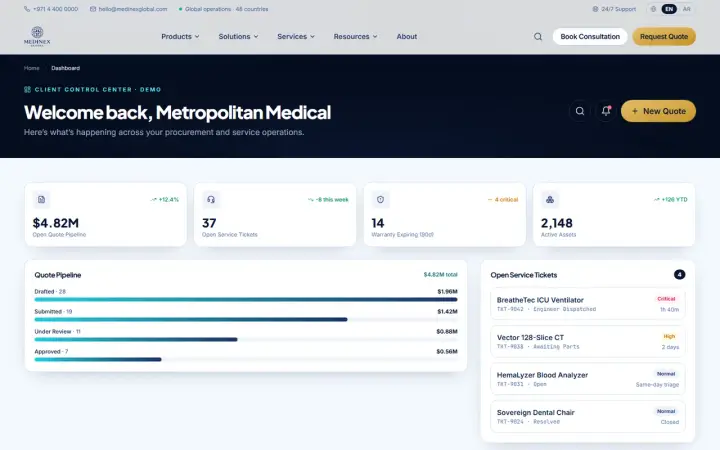Viewport: 720px width, 450px height.
Task: Open the Sovereign Dental Chair ticket
Action: (588, 416)
